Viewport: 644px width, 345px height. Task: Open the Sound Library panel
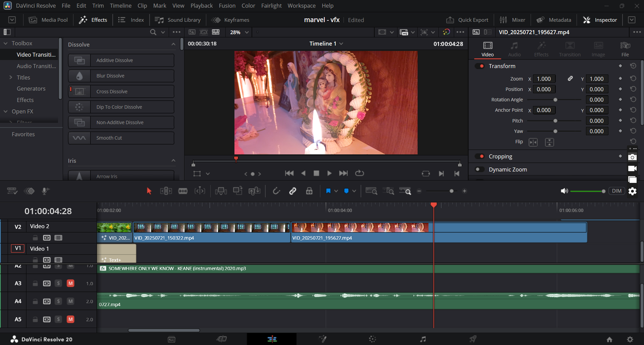[x=178, y=20]
